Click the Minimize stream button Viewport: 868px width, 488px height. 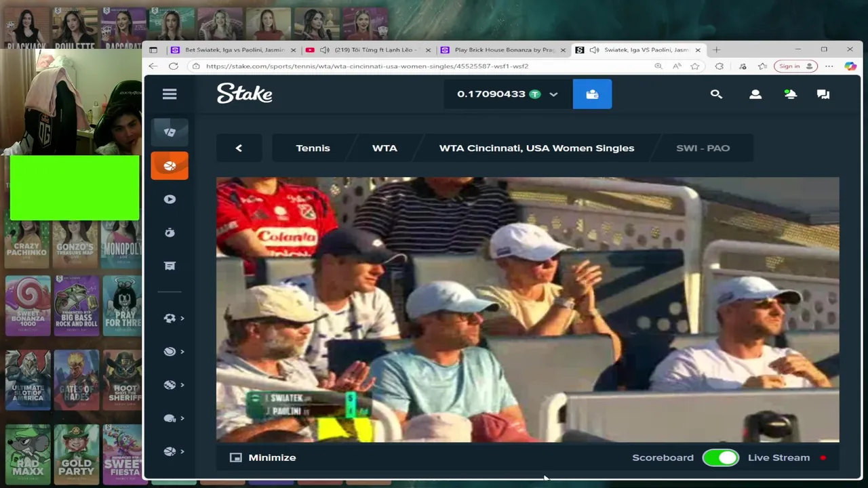point(263,457)
